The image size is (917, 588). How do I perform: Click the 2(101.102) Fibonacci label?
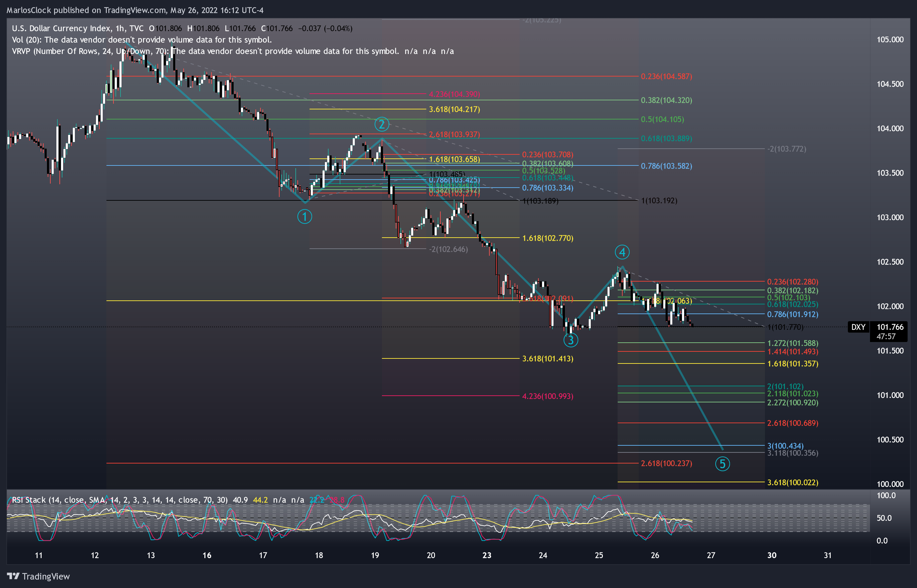(x=785, y=386)
